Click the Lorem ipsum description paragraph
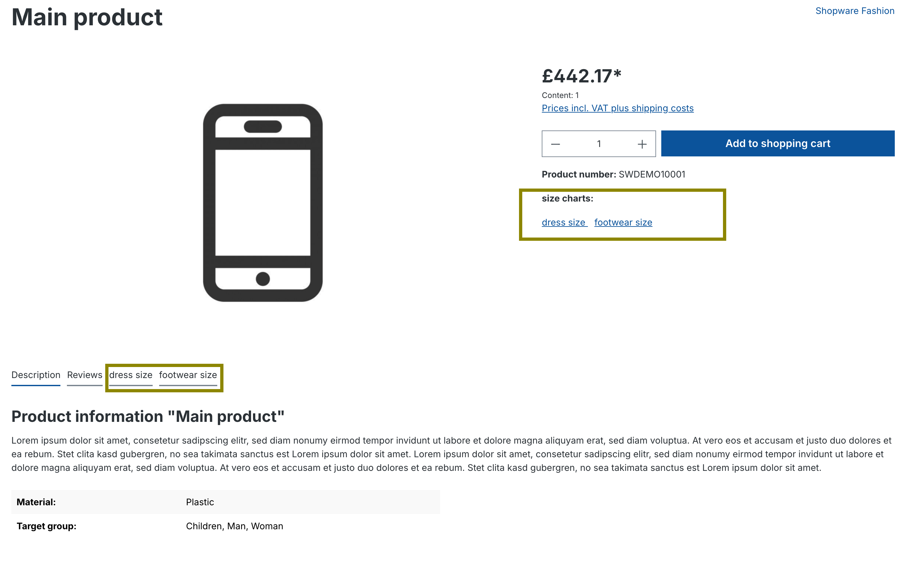The image size is (912, 588). (451, 454)
